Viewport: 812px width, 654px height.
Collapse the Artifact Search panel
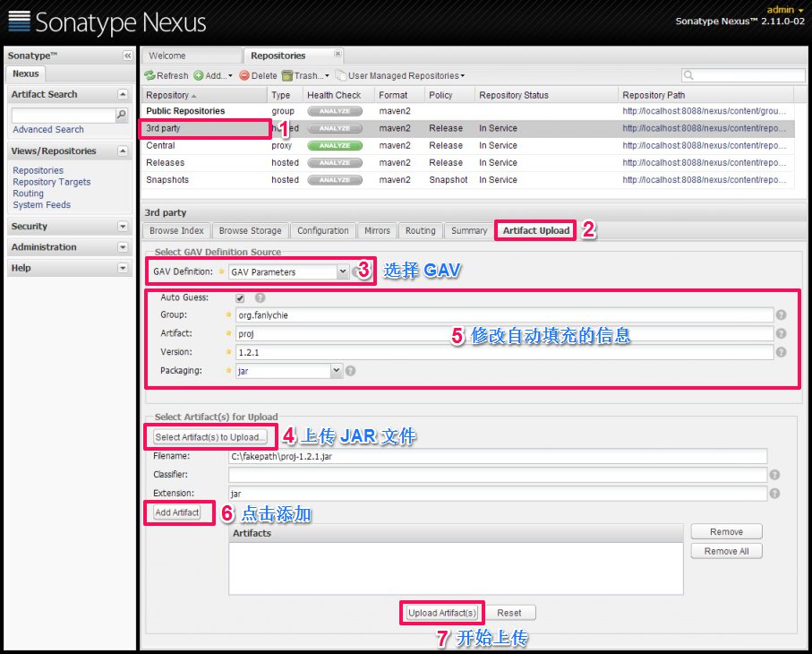pyautogui.click(x=123, y=94)
